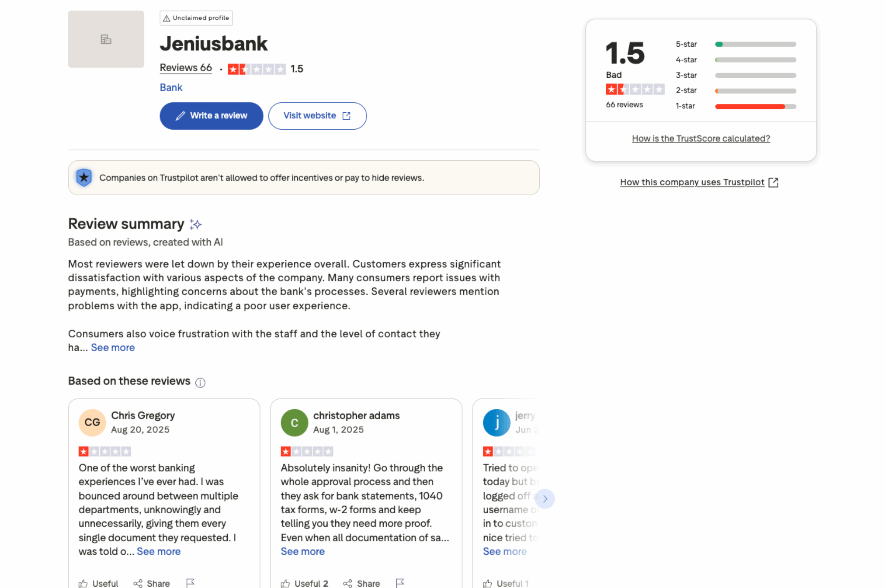Click the pencil icon inside Write a review button

(181, 115)
